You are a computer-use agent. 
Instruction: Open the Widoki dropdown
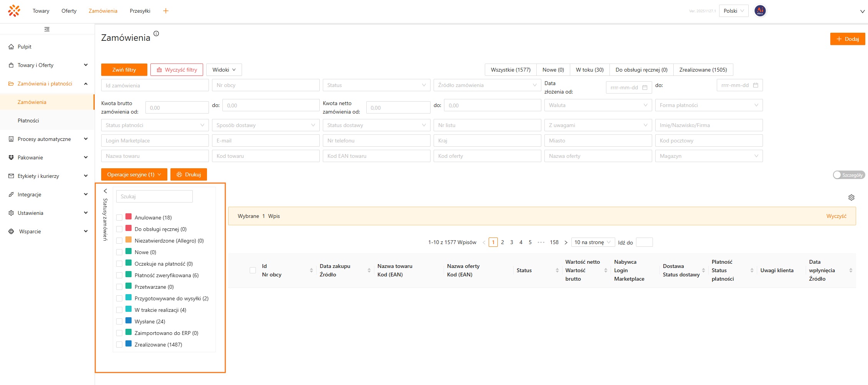(x=224, y=70)
